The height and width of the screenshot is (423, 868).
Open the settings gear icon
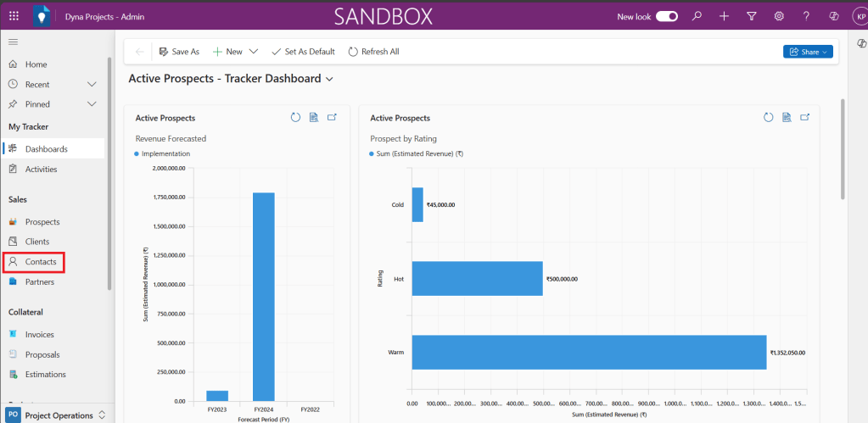click(779, 16)
